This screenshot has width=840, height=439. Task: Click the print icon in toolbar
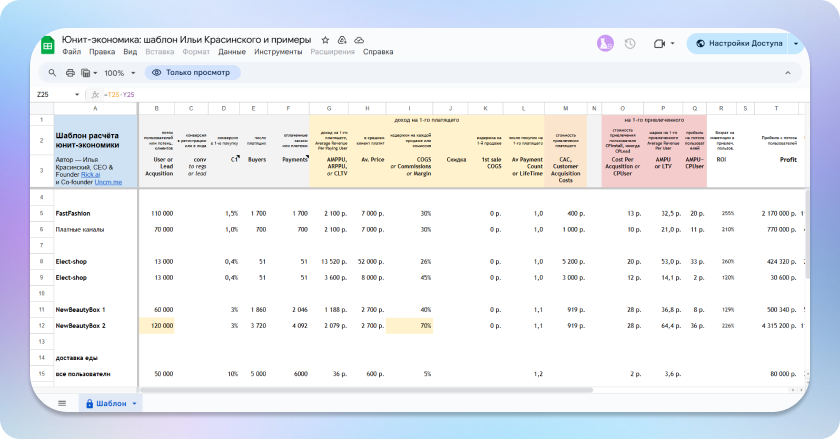pyautogui.click(x=70, y=73)
